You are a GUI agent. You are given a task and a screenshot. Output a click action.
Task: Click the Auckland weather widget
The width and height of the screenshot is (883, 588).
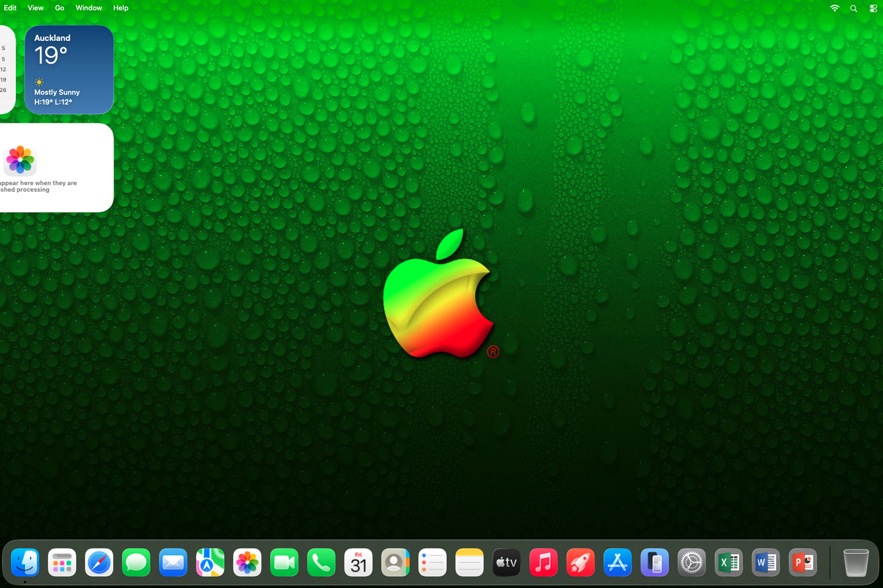(69, 69)
